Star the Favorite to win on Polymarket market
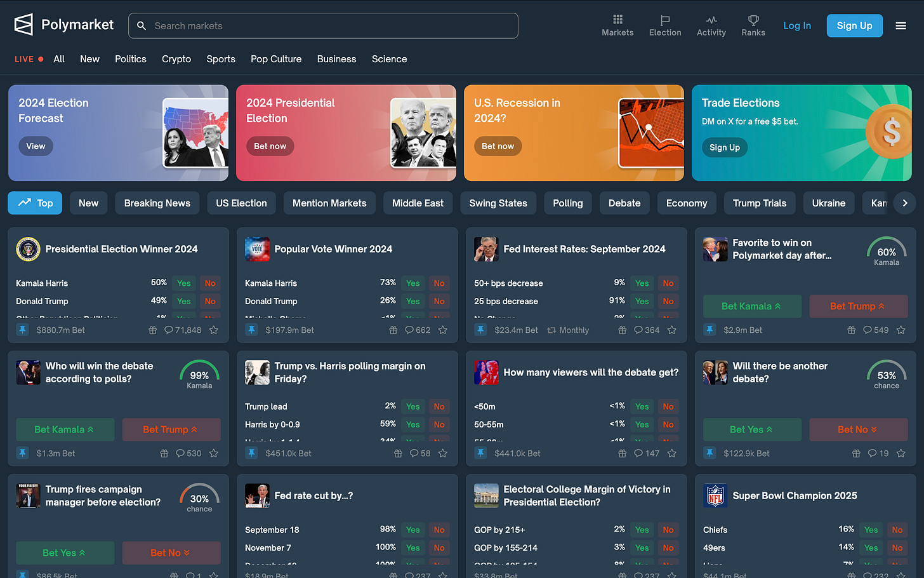Viewport: 924px width, 578px height. [x=901, y=330]
